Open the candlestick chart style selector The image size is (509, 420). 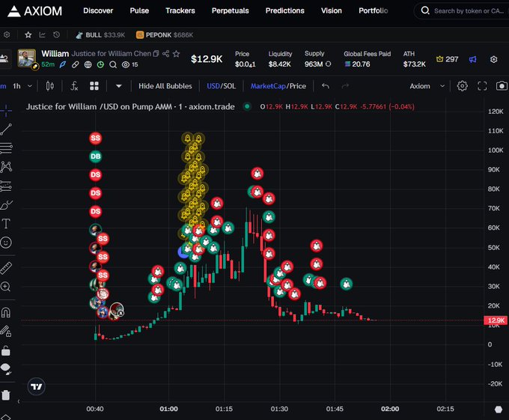pos(50,86)
